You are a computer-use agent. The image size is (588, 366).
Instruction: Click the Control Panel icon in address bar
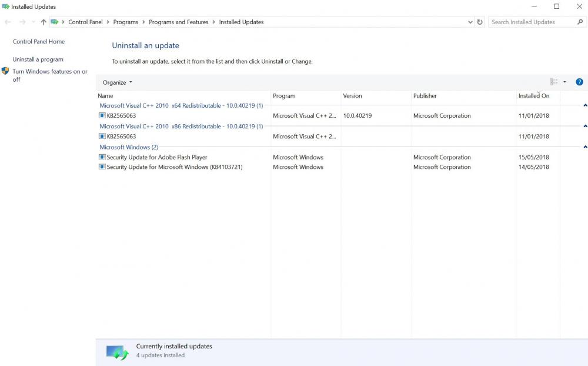point(55,22)
